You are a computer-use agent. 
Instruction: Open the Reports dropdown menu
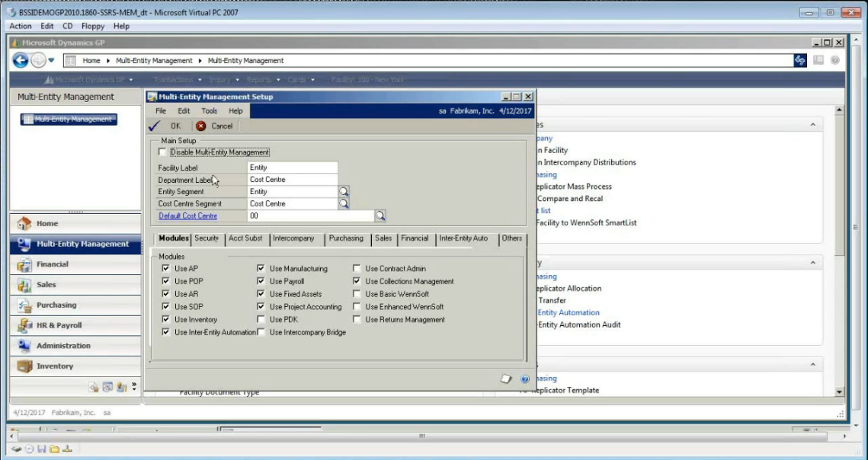point(263,80)
